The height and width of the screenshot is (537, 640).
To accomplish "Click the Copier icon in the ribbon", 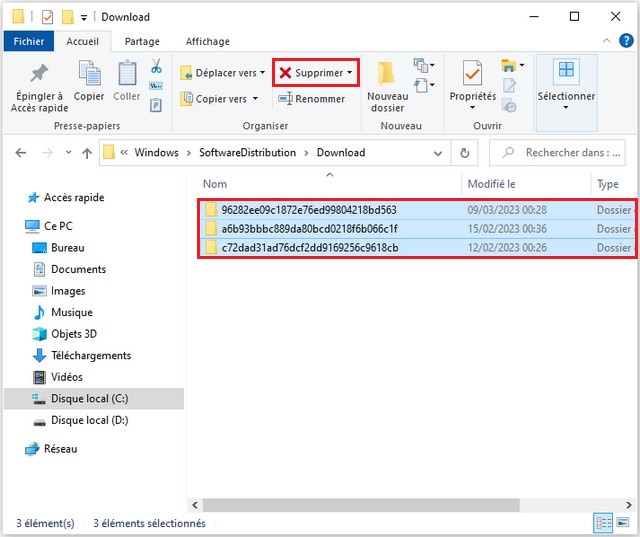I will [89, 73].
